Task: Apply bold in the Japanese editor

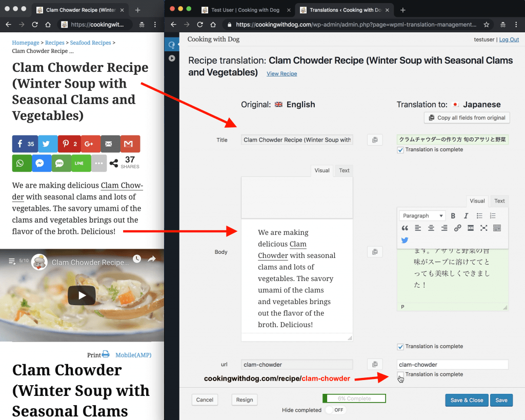Action: 453,216
